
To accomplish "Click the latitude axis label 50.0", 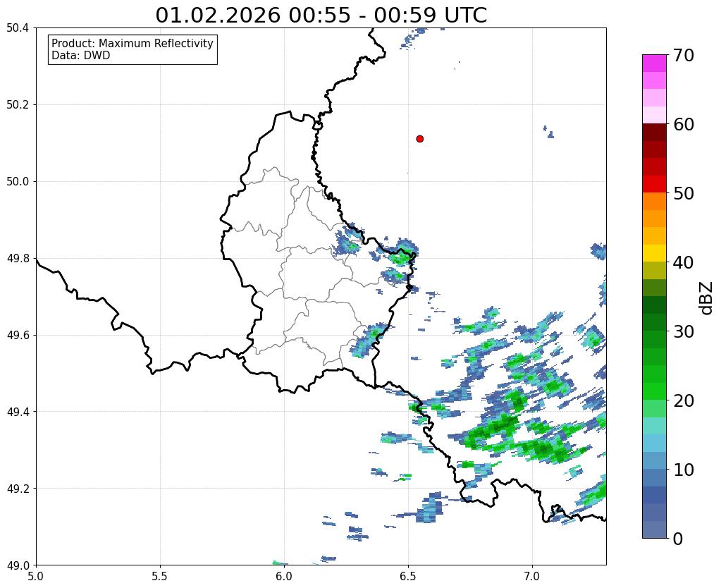I will 18,181.
